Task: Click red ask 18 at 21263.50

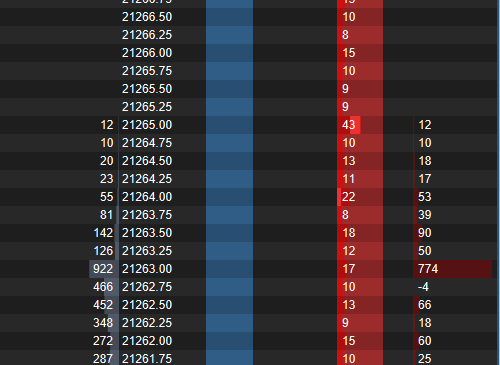Action: [x=360, y=233]
